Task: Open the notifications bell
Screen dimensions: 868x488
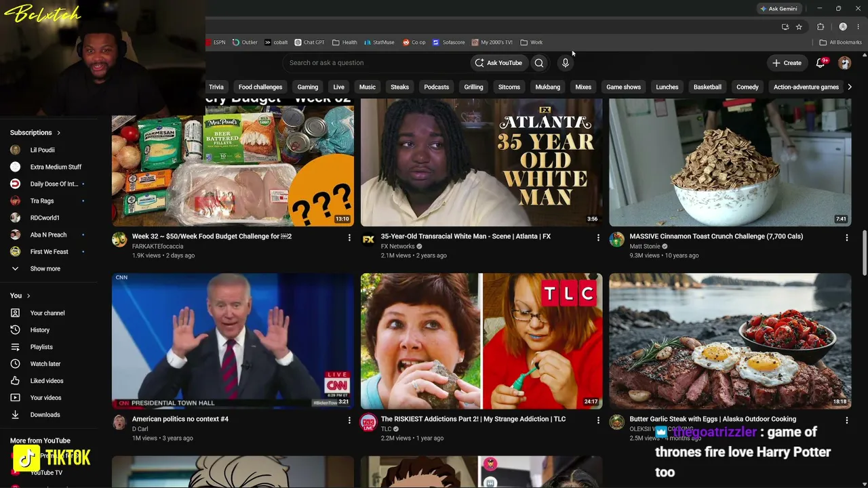Action: pos(821,63)
